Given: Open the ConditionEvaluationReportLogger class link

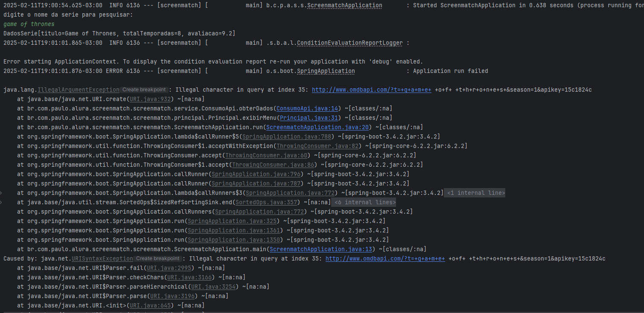Looking at the screenshot, I should (350, 43).
